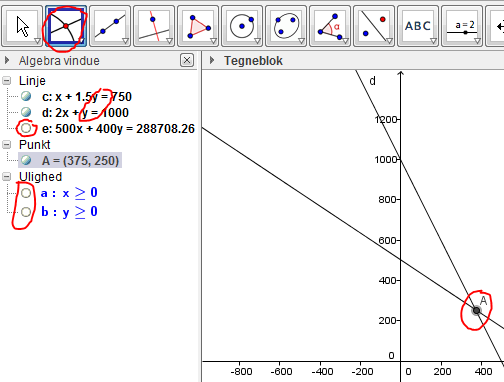
Task: Select equation e: 500x + 400y = 288708.26
Action: click(118, 129)
